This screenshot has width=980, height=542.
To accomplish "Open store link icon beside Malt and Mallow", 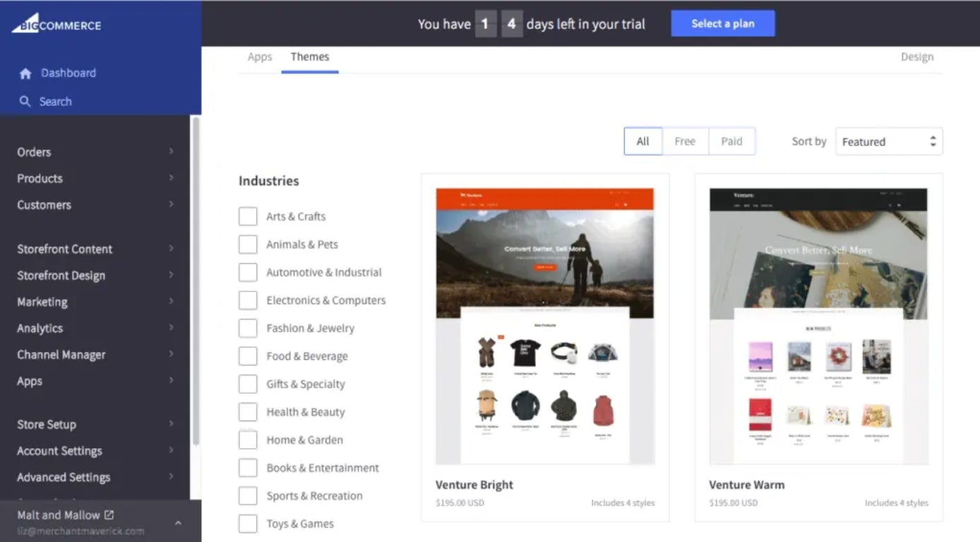I will (109, 515).
